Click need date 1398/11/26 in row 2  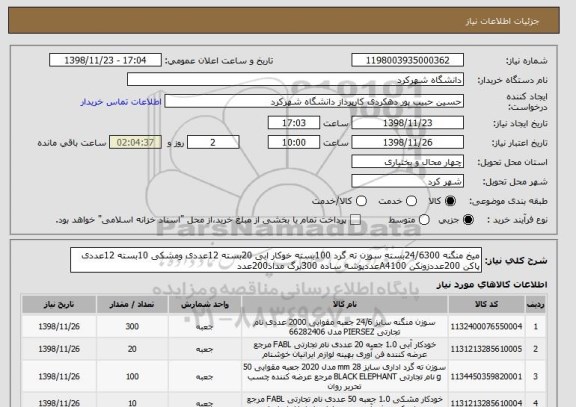(x=59, y=349)
